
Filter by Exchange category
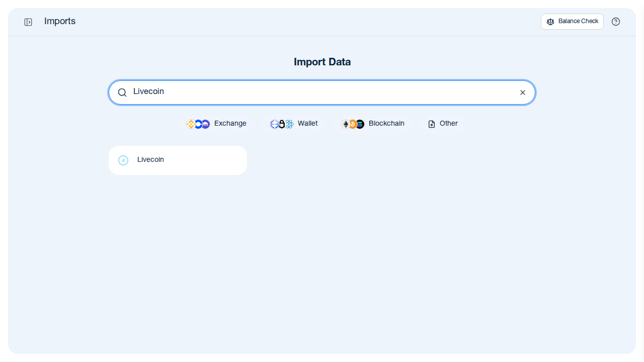pyautogui.click(x=216, y=124)
